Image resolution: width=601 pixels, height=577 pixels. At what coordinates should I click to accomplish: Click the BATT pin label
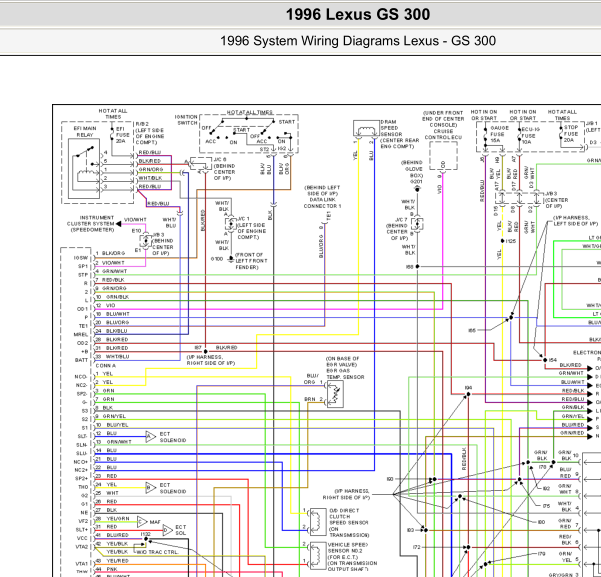(81, 360)
